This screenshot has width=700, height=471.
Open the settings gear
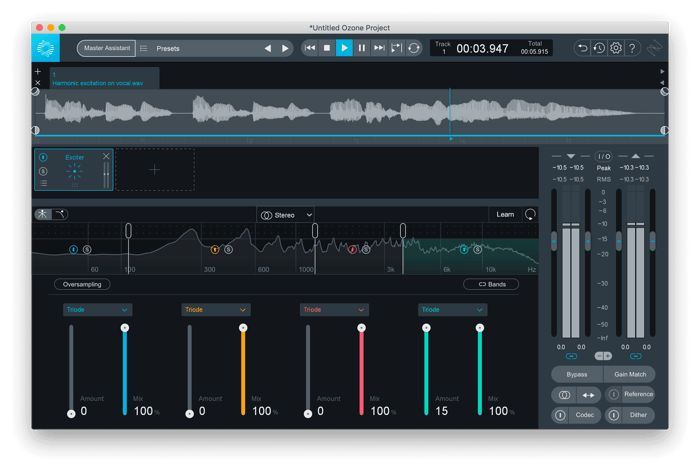(616, 48)
